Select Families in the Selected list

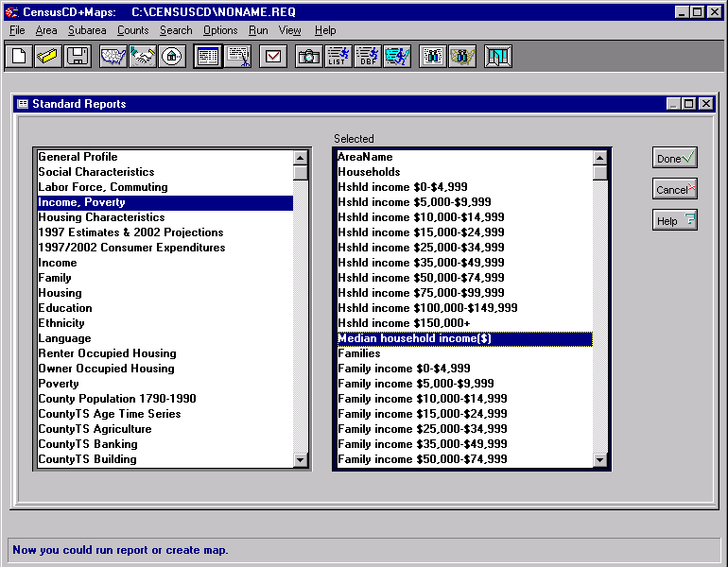pos(359,353)
